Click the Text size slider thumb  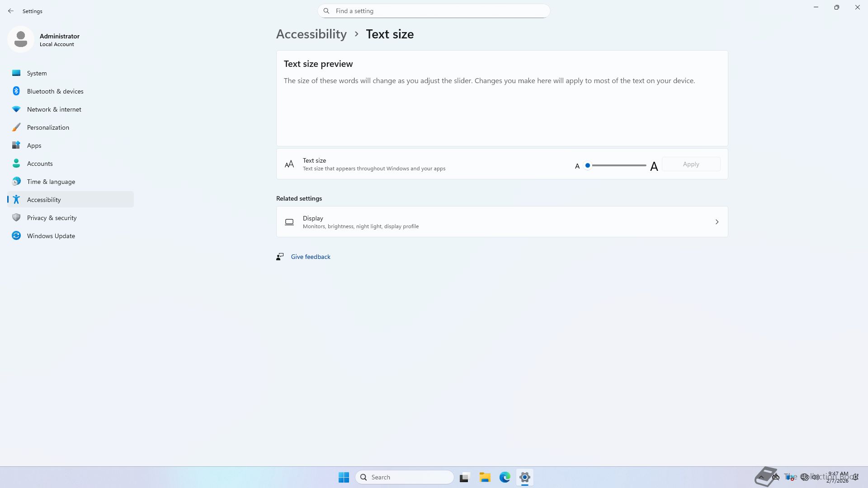[x=587, y=165]
